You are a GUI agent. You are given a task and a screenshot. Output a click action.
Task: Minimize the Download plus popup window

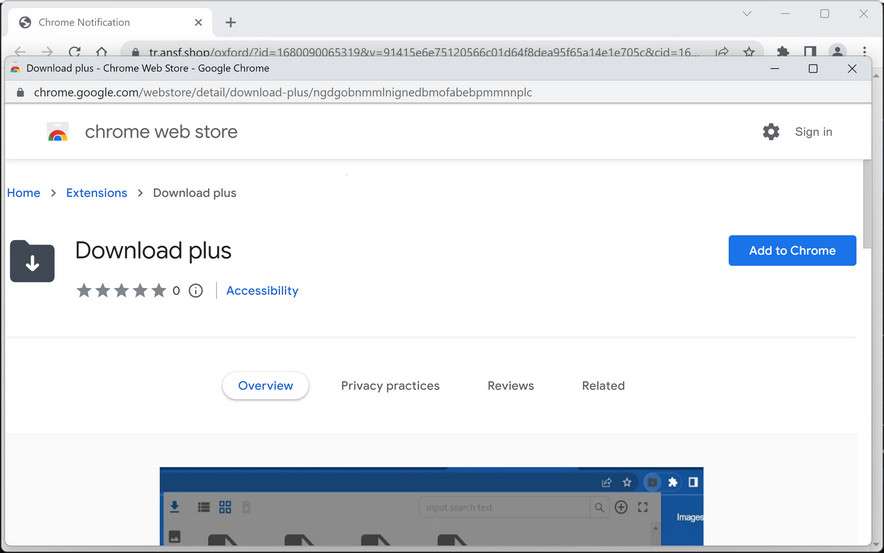pos(775,69)
